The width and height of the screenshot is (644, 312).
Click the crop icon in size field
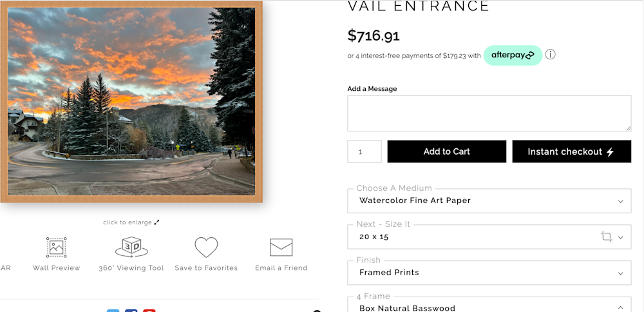tap(606, 237)
